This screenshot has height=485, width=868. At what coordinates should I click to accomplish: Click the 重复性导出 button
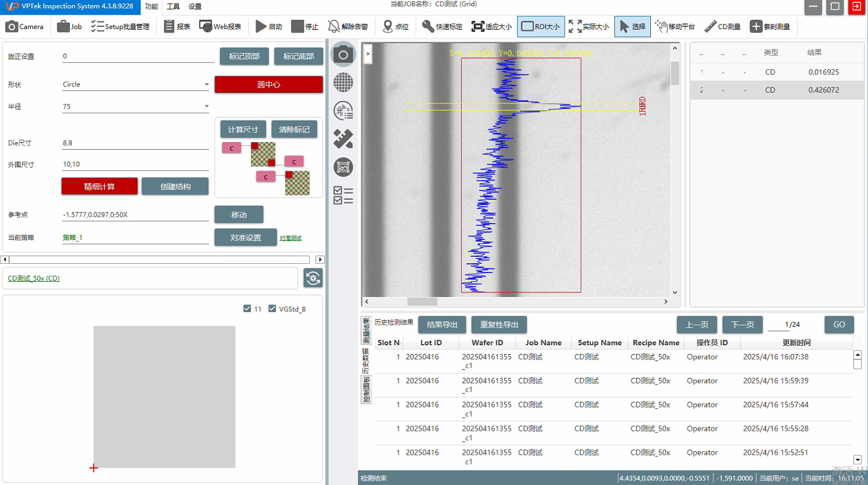(499, 325)
